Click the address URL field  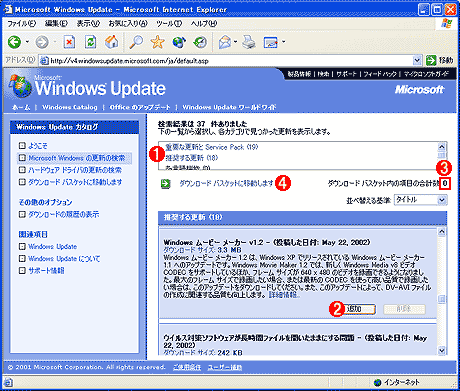tap(230, 61)
